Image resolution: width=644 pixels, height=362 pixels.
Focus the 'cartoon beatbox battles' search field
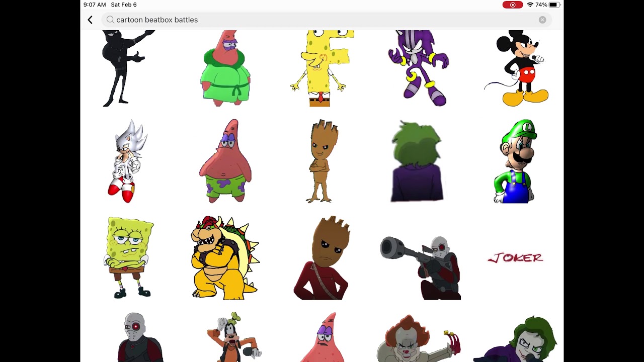coord(326,20)
